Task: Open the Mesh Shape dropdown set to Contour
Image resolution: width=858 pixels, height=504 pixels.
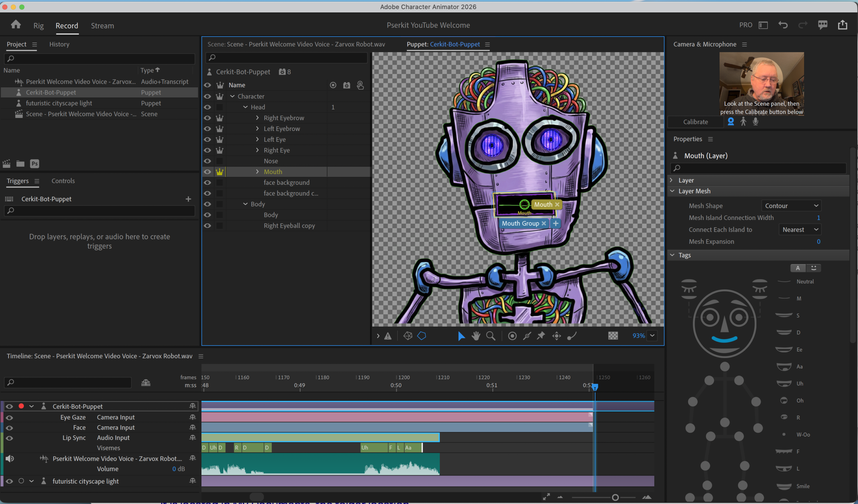Action: [791, 206]
